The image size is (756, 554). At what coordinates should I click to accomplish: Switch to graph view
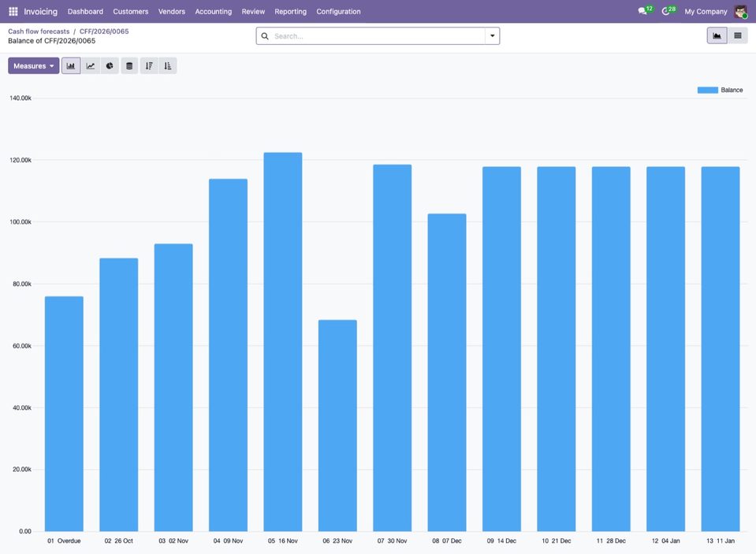(x=717, y=35)
